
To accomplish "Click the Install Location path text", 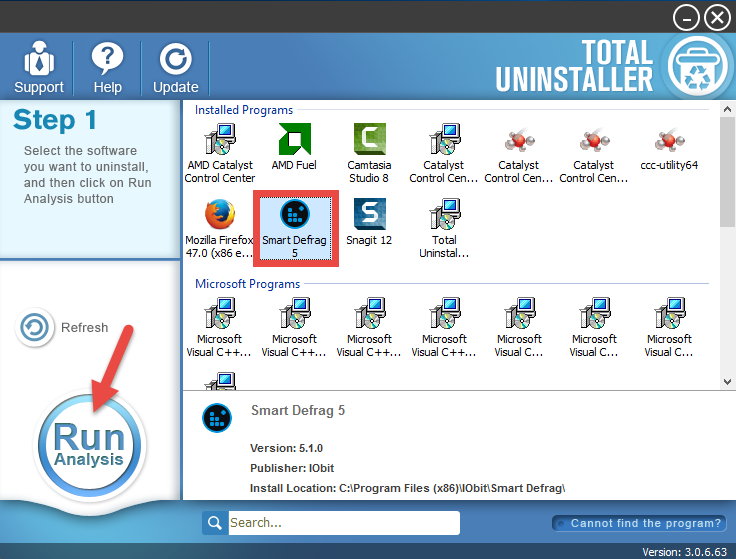I will point(407,489).
